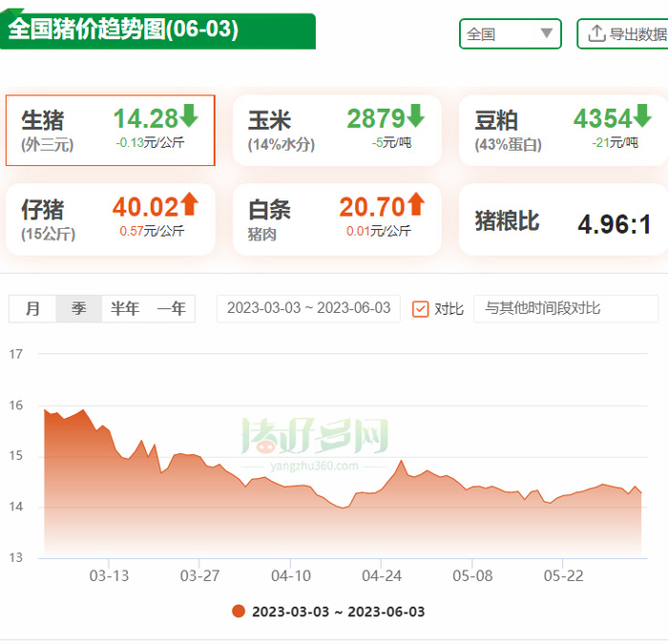Screen dimensions: 668x644
Task: Switch to the 一年 time range tab
Action: coord(171,308)
